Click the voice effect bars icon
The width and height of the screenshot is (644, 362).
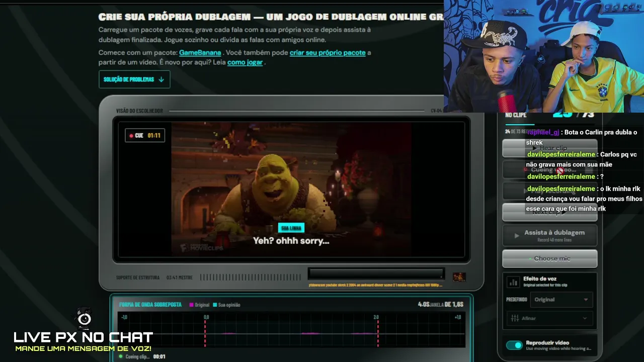[513, 282]
